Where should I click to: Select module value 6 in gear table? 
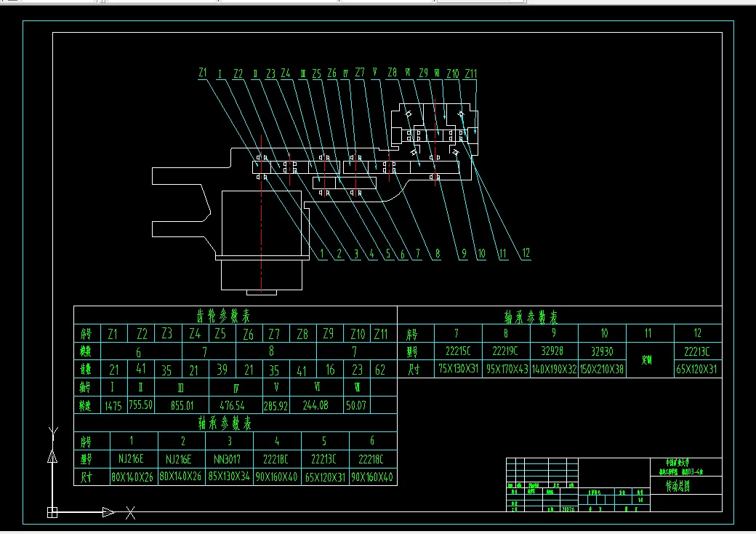pos(139,352)
